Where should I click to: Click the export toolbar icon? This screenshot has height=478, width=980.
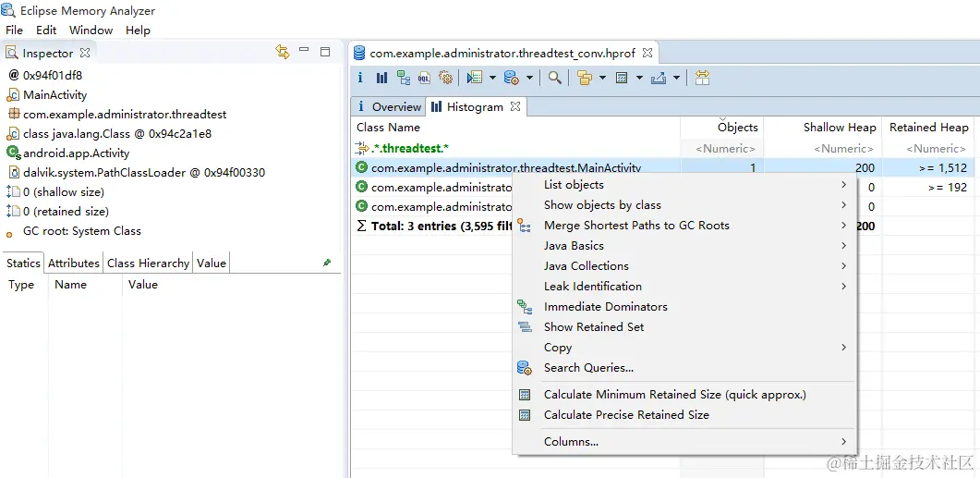[659, 78]
